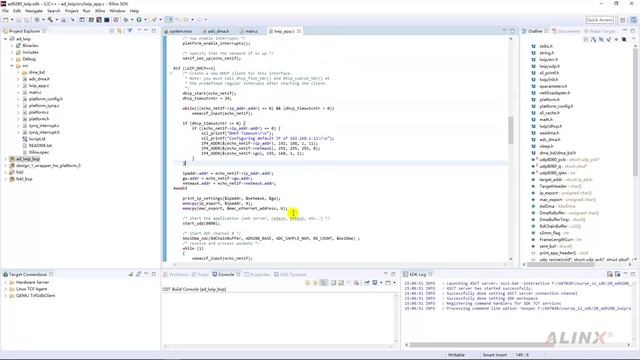The height and width of the screenshot is (360, 640).
Task: Toggle Link with Editor in Project Explorer
Action: (x=120, y=31)
